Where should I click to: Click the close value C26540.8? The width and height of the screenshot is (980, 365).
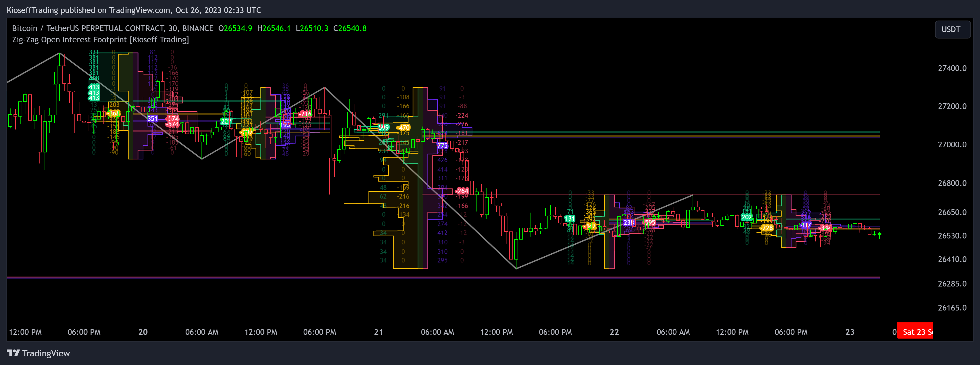(350, 29)
